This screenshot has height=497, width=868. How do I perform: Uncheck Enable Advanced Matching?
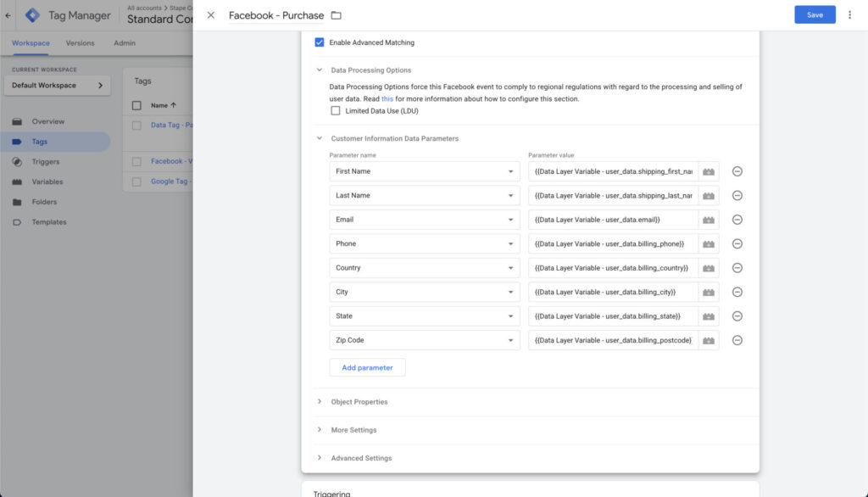(x=320, y=42)
